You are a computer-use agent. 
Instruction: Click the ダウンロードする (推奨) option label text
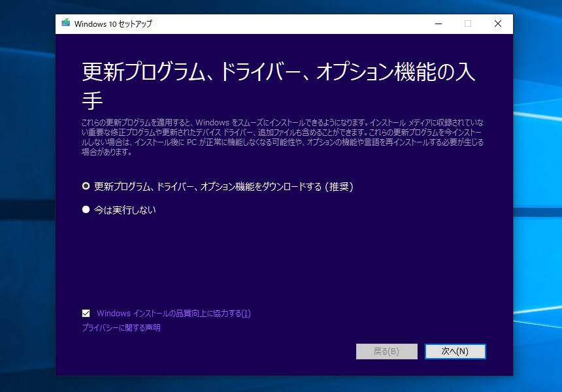click(223, 186)
